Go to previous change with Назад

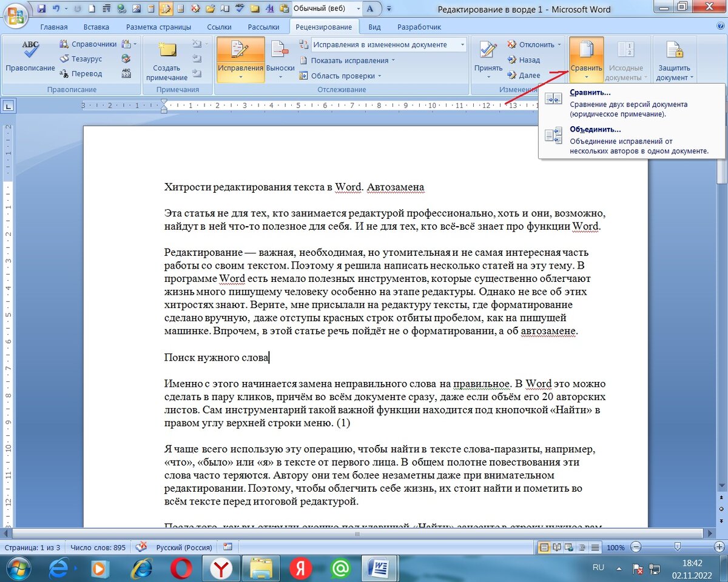click(x=524, y=60)
